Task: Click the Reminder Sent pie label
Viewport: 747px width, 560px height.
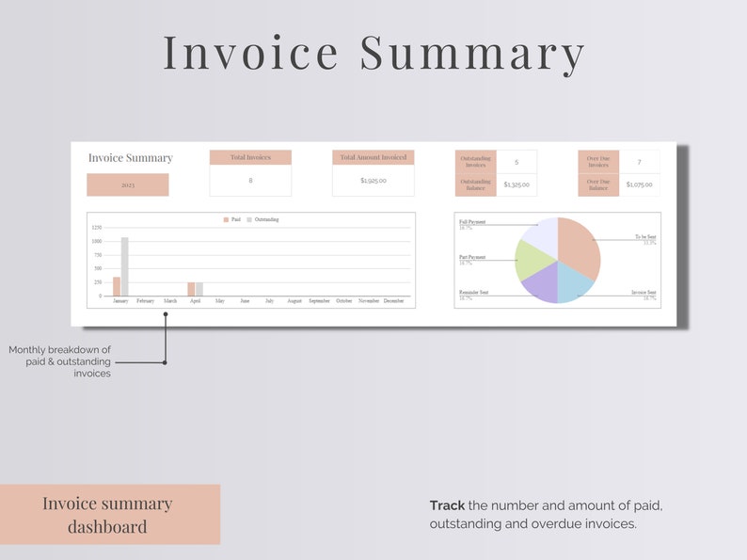Action: click(x=473, y=293)
